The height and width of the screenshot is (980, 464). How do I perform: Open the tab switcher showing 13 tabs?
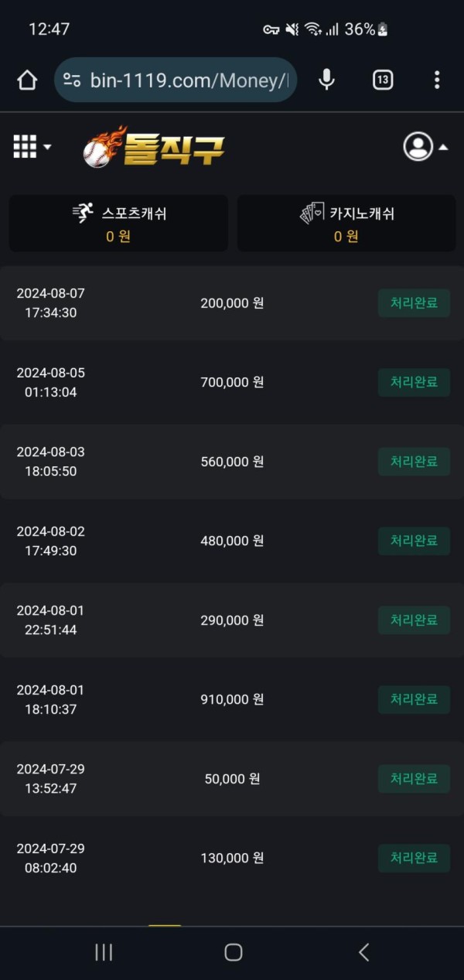(x=383, y=80)
